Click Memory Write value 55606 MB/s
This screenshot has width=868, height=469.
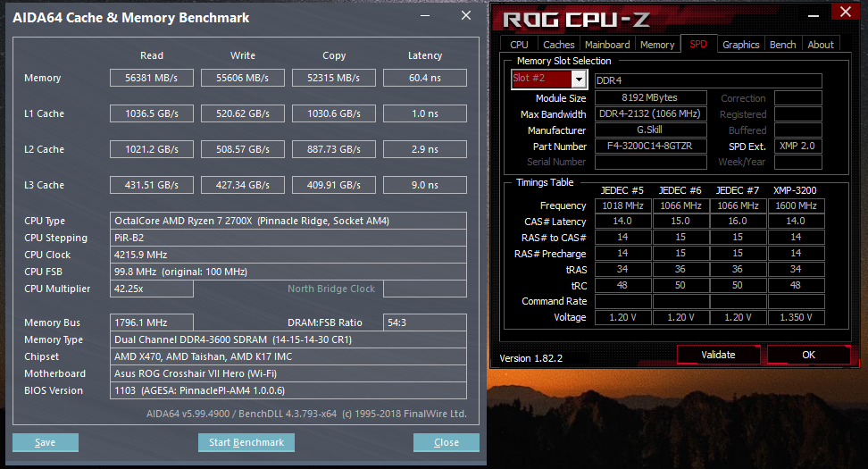point(243,78)
